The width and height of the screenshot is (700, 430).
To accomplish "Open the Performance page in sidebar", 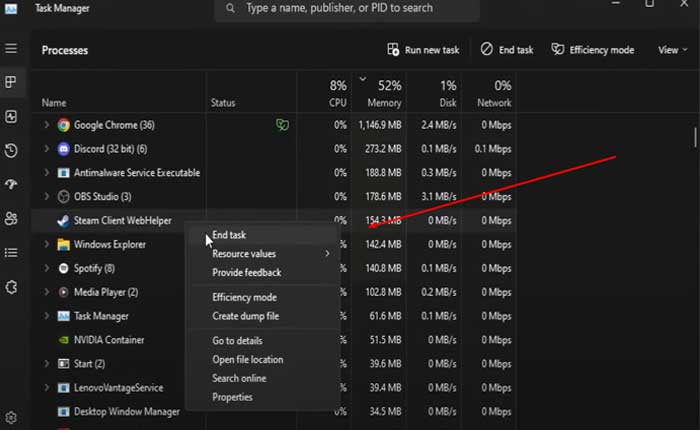I will [x=11, y=116].
